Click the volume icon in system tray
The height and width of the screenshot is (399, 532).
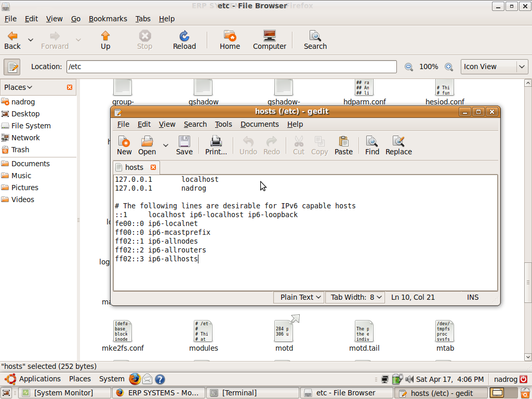(x=409, y=379)
